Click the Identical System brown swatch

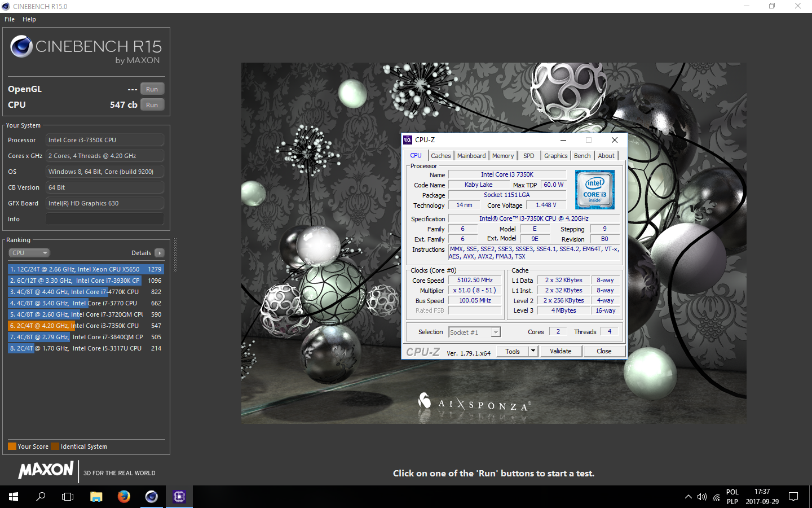coord(55,446)
